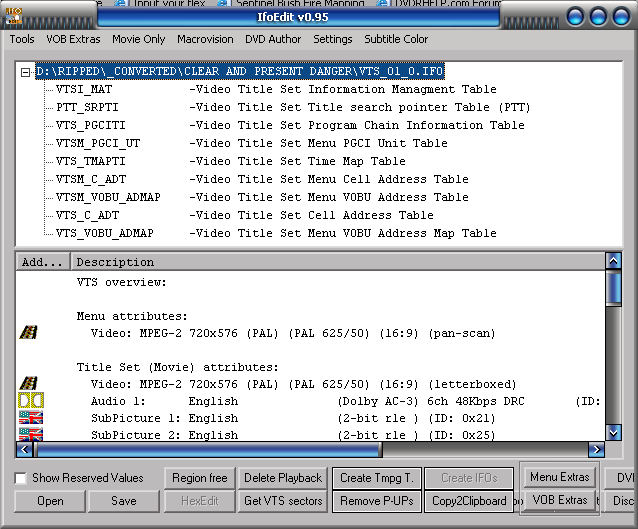The width and height of the screenshot is (638, 529).
Task: Click the scroll up arrow in description list
Action: [613, 261]
